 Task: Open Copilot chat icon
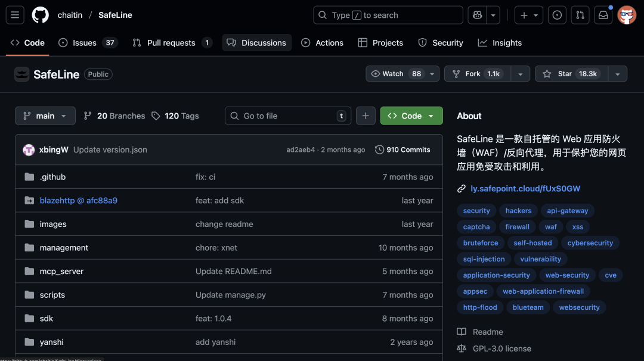(x=477, y=15)
